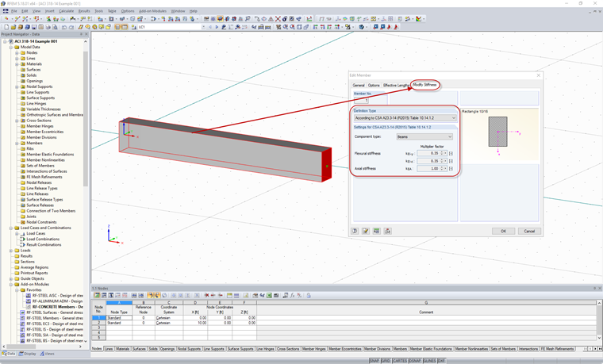The height and width of the screenshot is (364, 603).
Task: Select next load case arrow
Action: pos(217,27)
